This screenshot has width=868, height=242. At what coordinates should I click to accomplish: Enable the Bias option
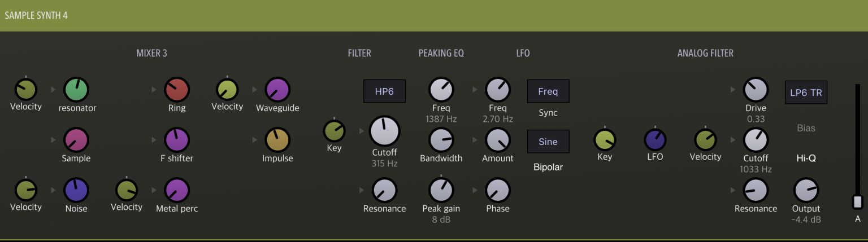[x=806, y=128]
